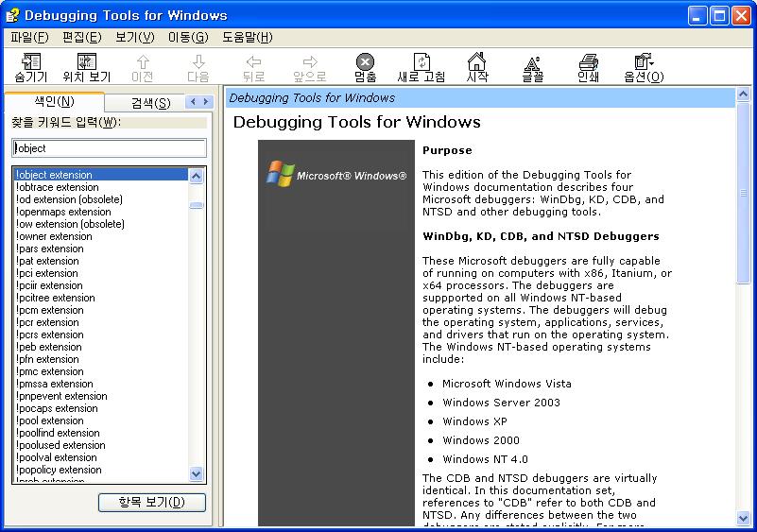Click the 'Windows NT 4.0' bullet item
The image size is (757, 532).
[x=485, y=459]
